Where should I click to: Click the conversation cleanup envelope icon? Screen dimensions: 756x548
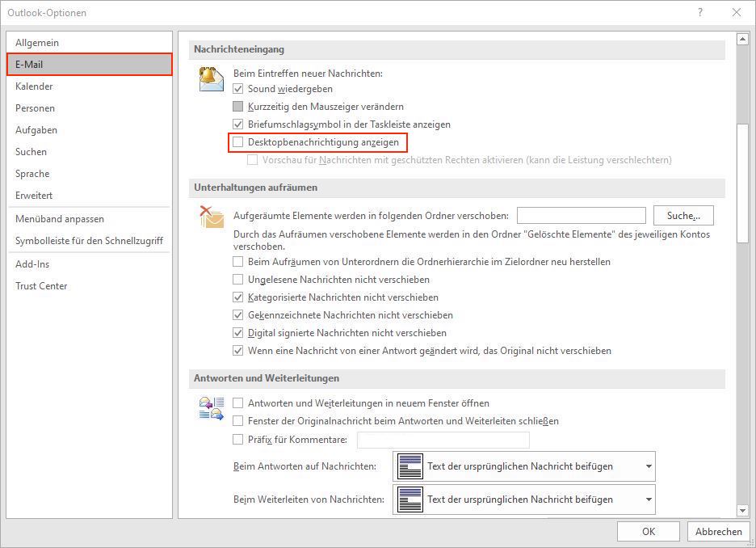[x=212, y=217]
